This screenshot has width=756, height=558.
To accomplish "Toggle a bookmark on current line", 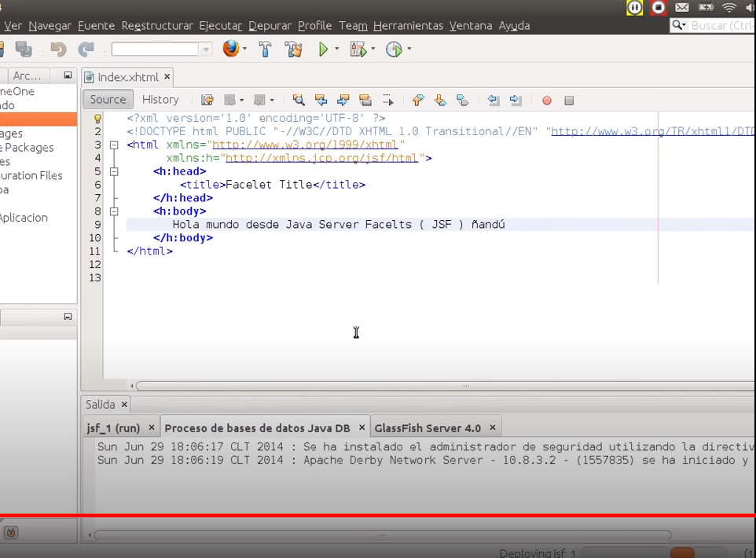I will [x=462, y=100].
